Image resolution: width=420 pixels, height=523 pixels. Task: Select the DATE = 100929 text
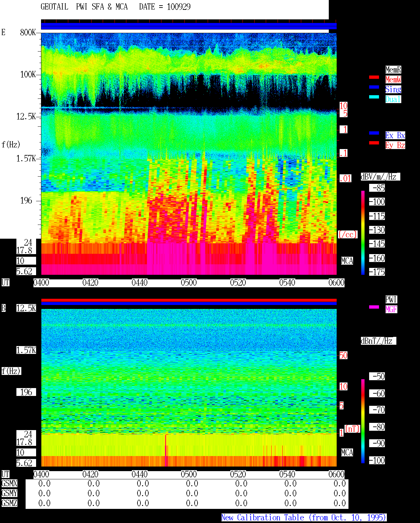click(x=165, y=7)
